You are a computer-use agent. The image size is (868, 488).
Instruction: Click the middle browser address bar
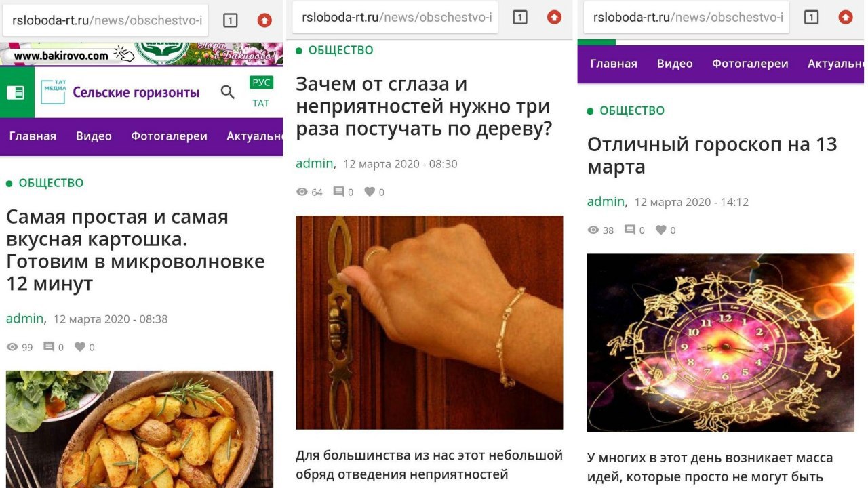[395, 18]
